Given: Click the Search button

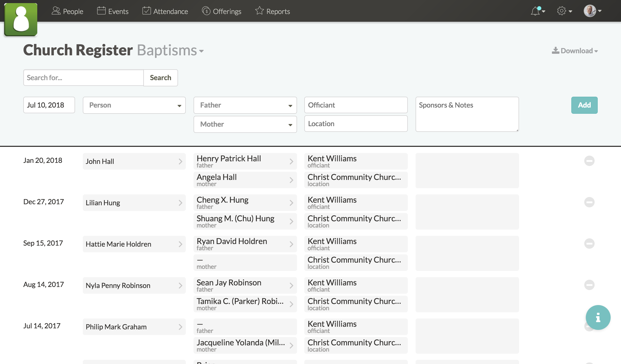Looking at the screenshot, I should 160,78.
